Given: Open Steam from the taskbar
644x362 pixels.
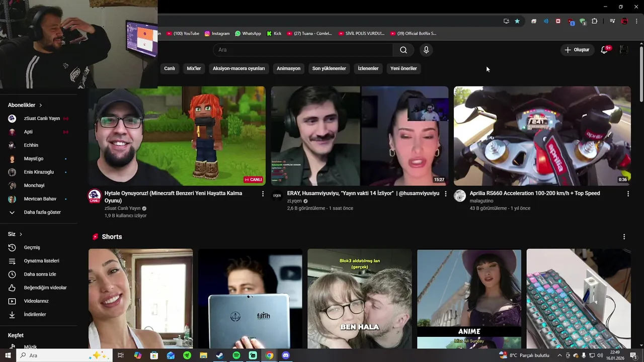Looking at the screenshot, I should click(220, 355).
